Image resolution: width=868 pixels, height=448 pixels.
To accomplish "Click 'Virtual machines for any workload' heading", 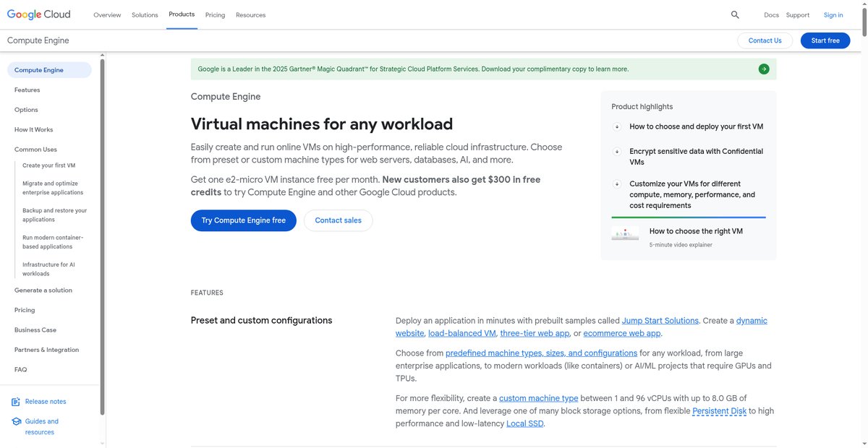I will (322, 124).
